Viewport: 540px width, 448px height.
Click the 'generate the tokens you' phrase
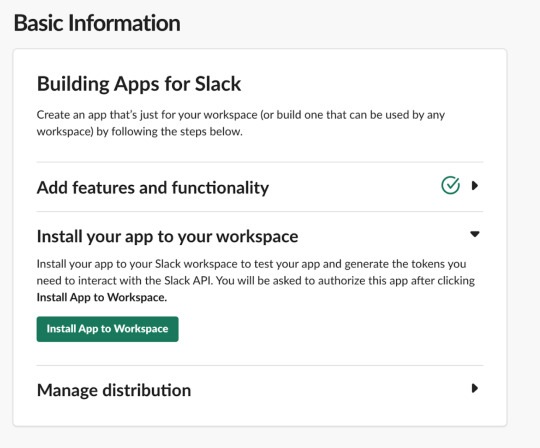pyautogui.click(x=405, y=264)
